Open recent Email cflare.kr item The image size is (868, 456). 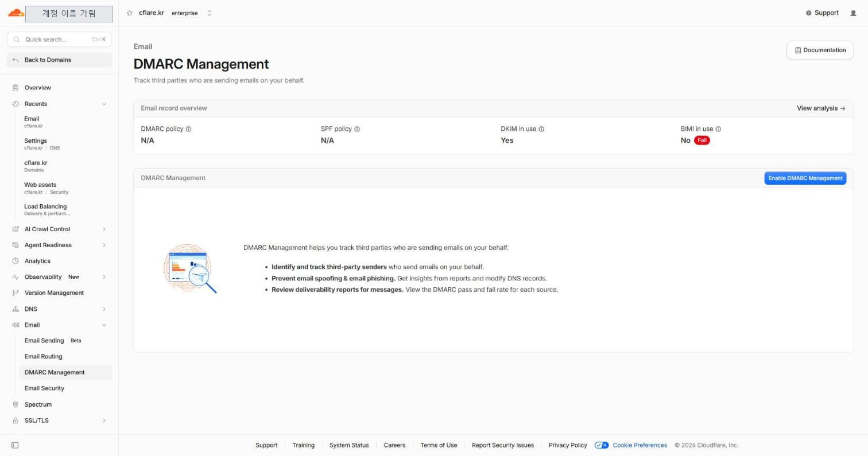click(65, 122)
